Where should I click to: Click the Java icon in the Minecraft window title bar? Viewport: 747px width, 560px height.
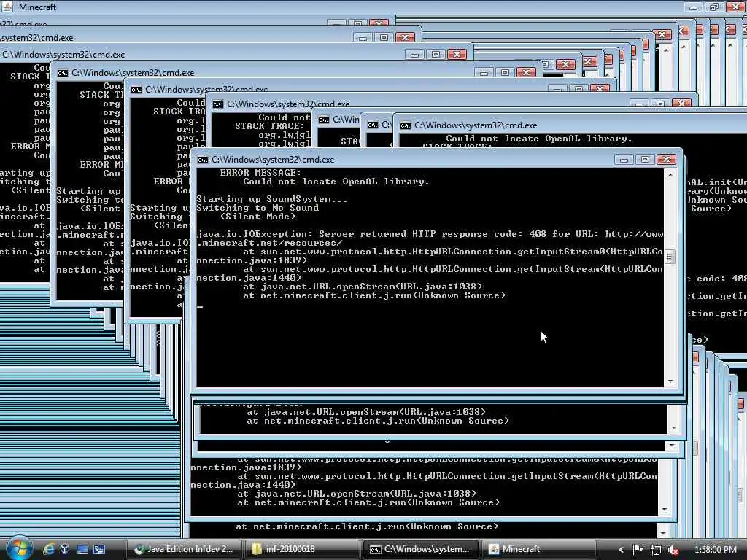[x=7, y=7]
